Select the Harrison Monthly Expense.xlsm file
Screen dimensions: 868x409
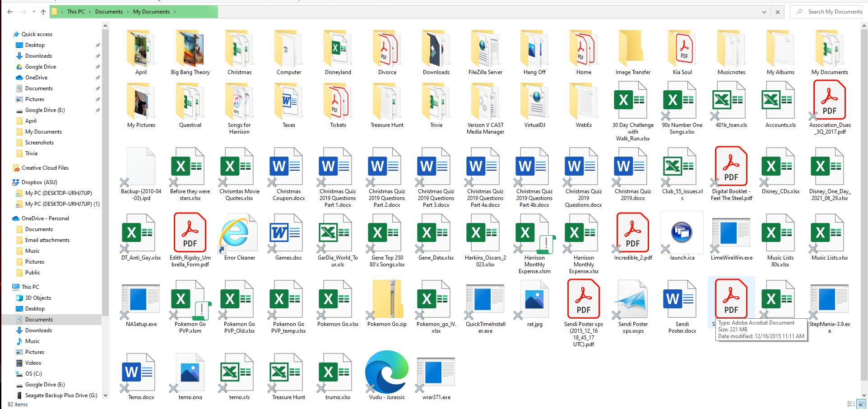[534, 244]
